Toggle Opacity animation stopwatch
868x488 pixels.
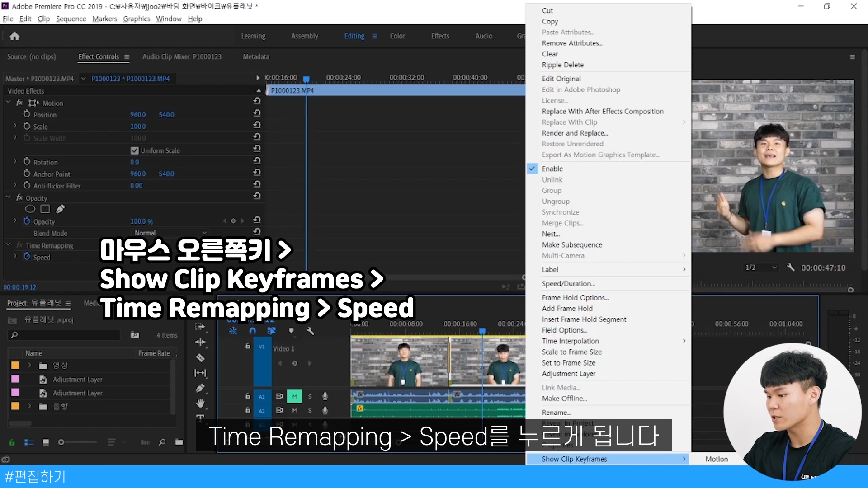(27, 221)
